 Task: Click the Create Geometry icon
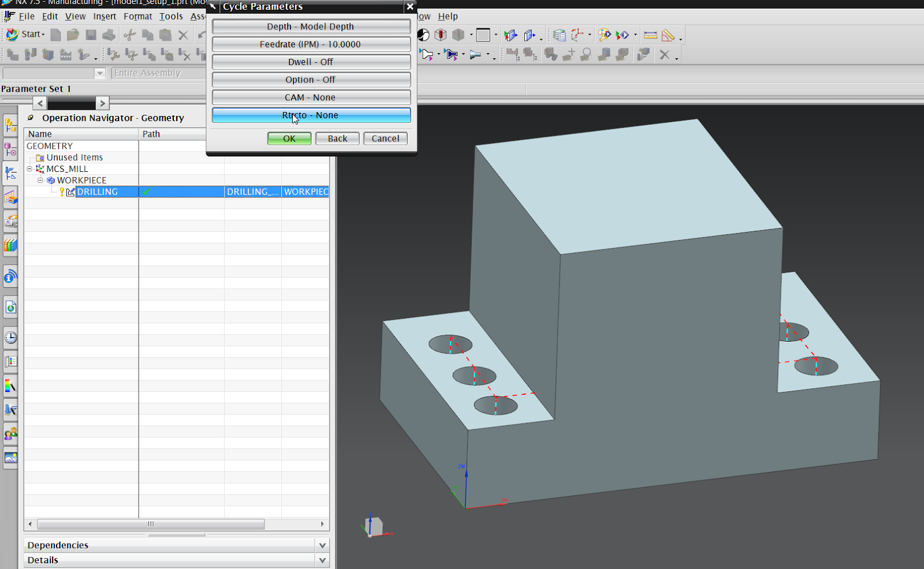pyautogui.click(x=48, y=55)
